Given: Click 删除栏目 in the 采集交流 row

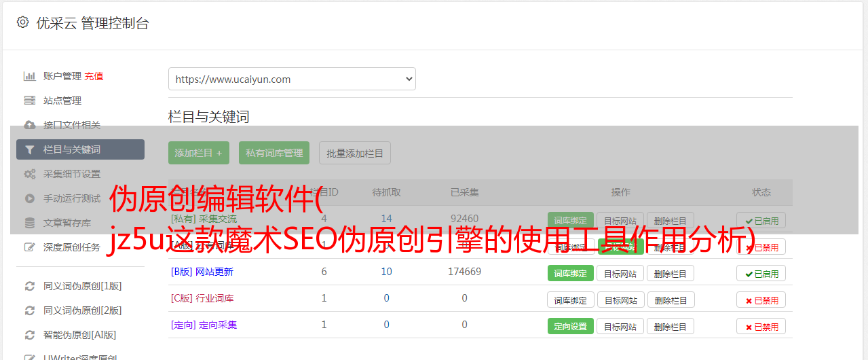Looking at the screenshot, I should click(671, 220).
